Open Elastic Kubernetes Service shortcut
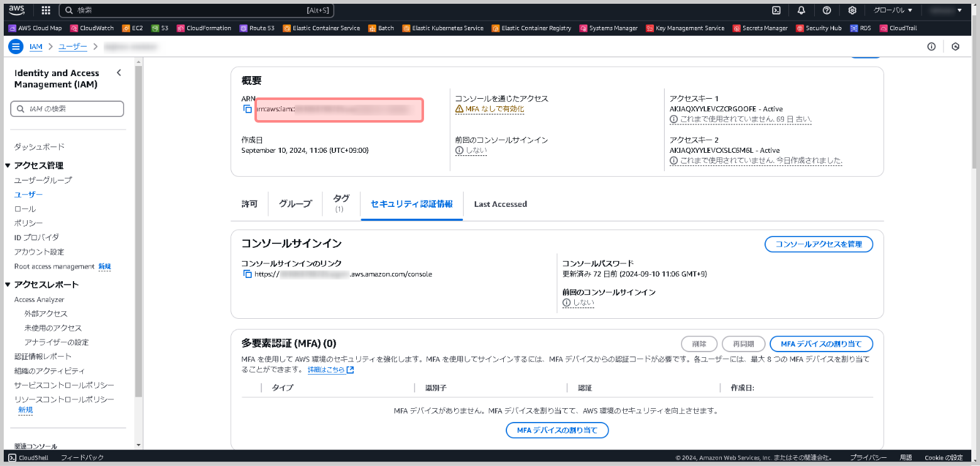This screenshot has height=466, width=980. (443, 28)
